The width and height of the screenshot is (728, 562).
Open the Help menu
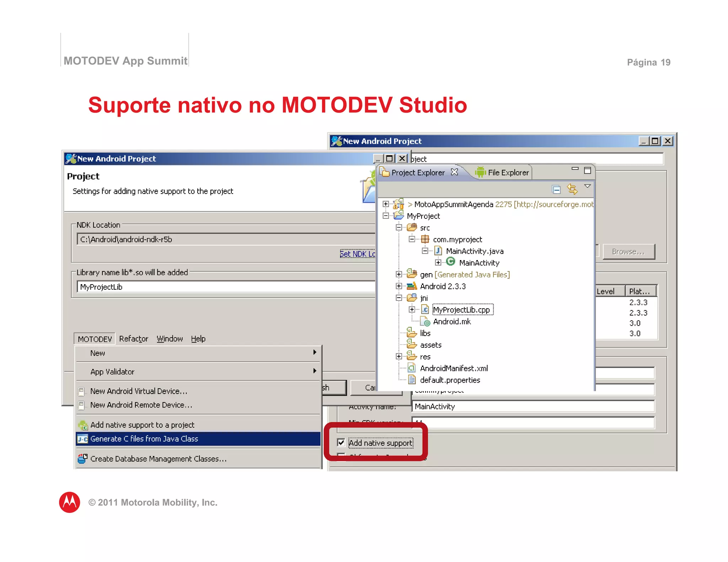(198, 339)
